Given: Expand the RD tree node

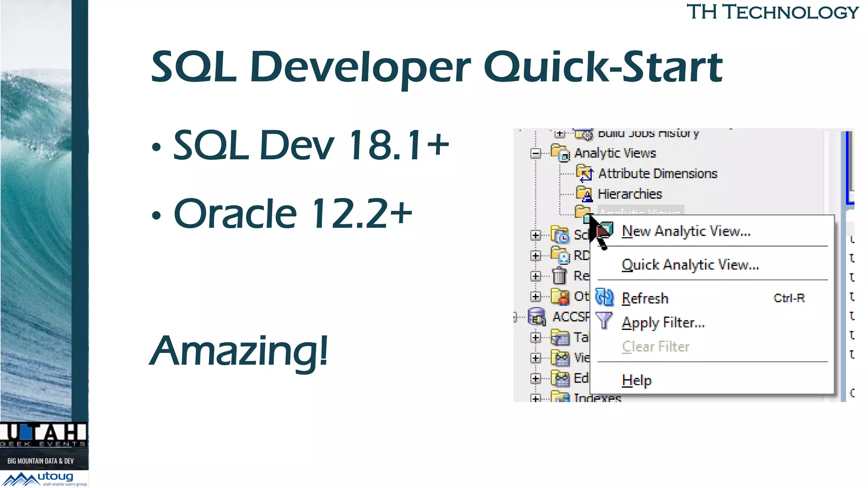Looking at the screenshot, I should (x=536, y=255).
